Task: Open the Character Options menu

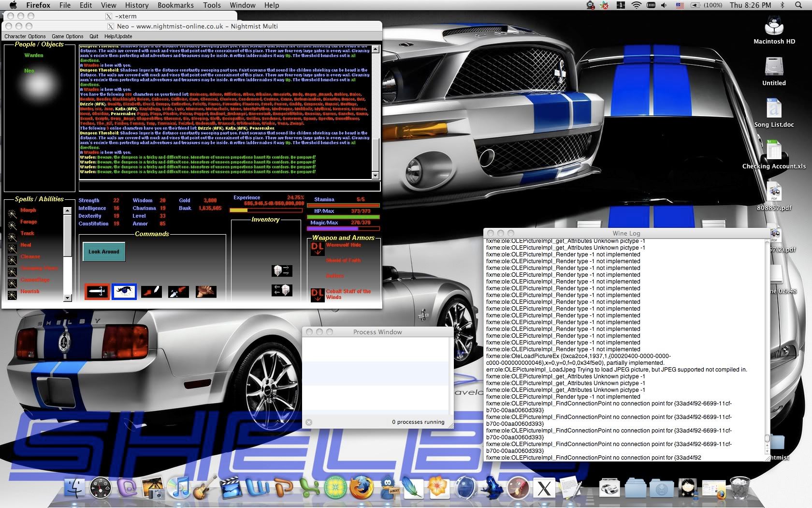Action: click(x=25, y=36)
